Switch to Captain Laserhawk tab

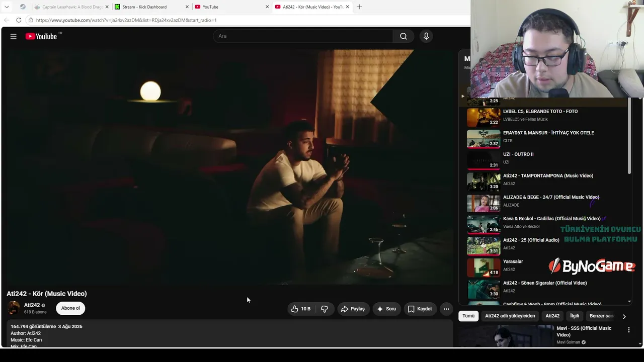(x=71, y=7)
